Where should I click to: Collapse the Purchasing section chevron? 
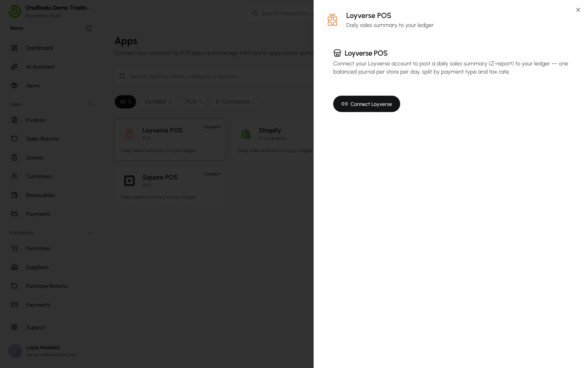(x=90, y=233)
